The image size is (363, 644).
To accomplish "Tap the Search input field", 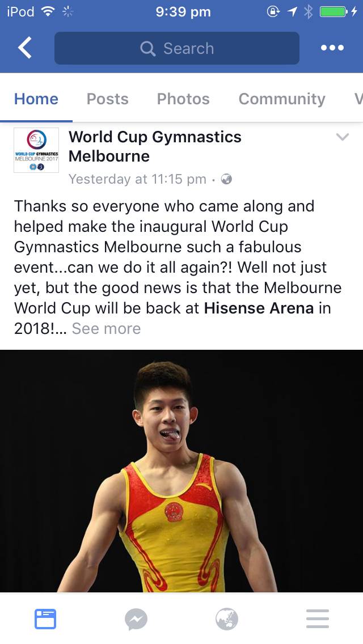I will pos(177,48).
